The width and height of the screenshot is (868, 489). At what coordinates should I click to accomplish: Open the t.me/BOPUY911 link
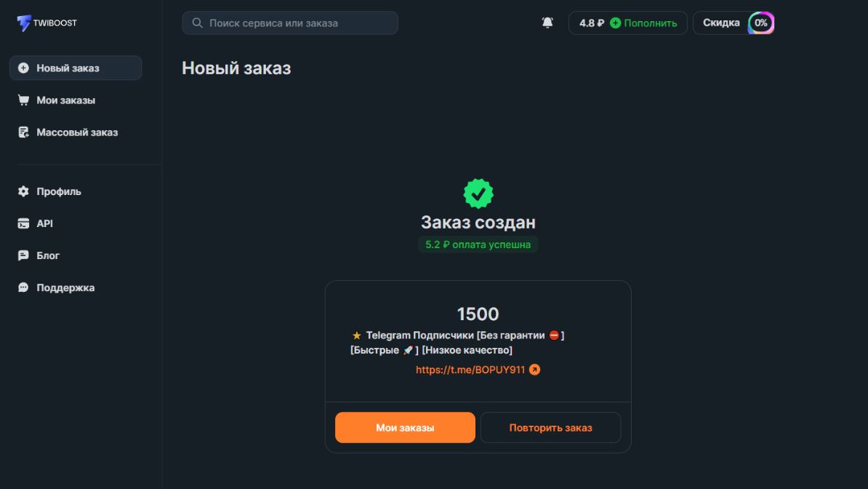[470, 370]
